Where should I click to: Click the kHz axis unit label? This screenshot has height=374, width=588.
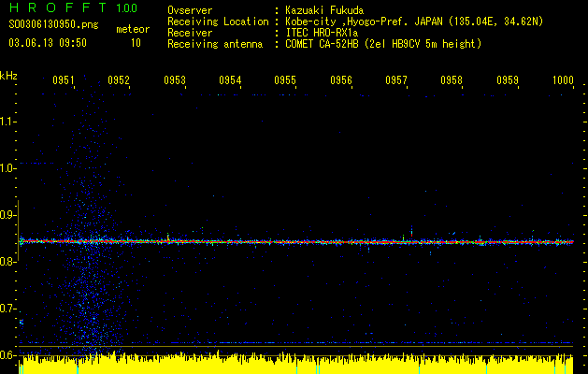click(x=8, y=76)
